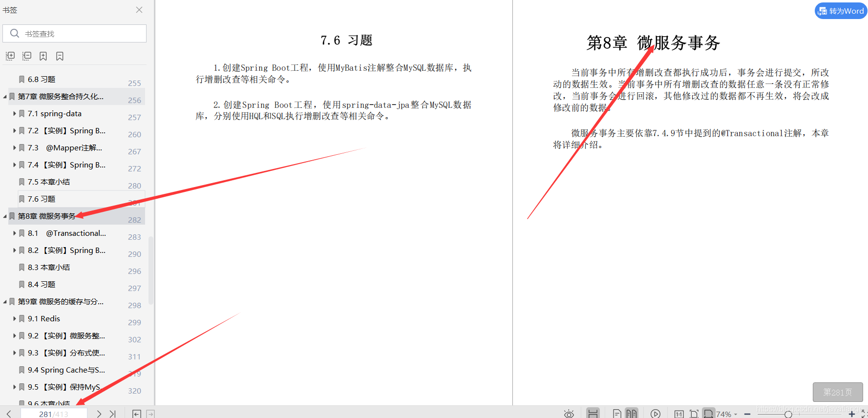
Task: Click the zoom in plus button
Action: [x=852, y=414]
